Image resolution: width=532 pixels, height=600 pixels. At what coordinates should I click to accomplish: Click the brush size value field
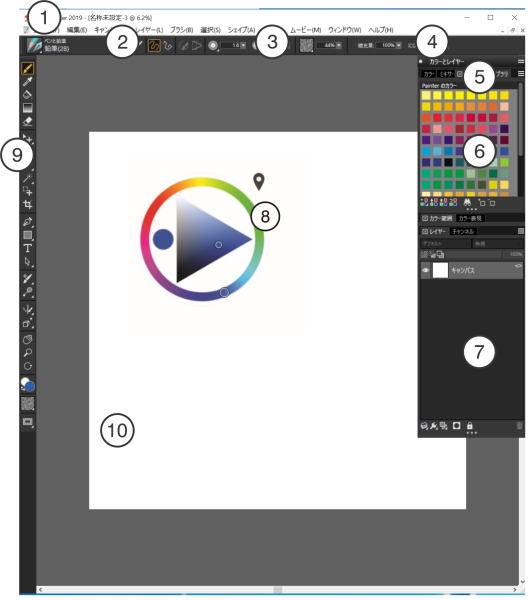pos(230,46)
